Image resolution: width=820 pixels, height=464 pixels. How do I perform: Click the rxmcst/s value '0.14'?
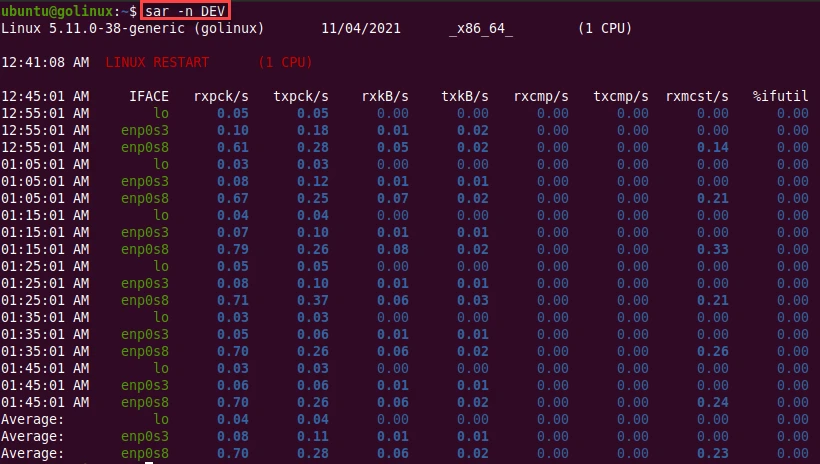713,147
